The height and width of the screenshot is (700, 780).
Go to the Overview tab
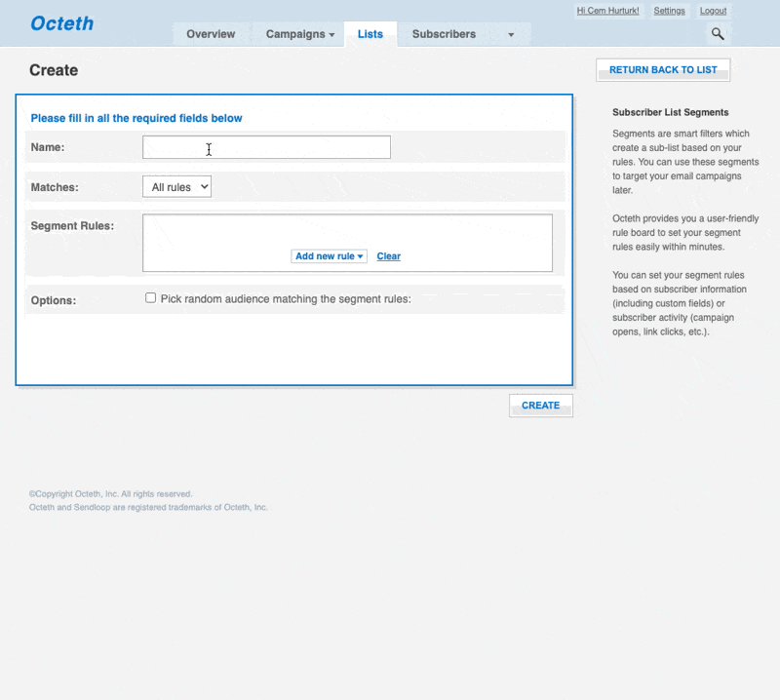[211, 34]
